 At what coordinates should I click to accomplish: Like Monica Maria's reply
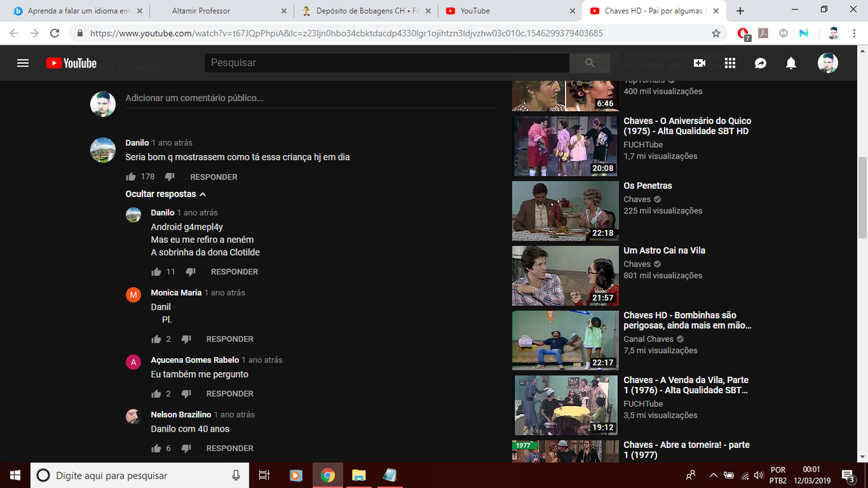tap(156, 339)
